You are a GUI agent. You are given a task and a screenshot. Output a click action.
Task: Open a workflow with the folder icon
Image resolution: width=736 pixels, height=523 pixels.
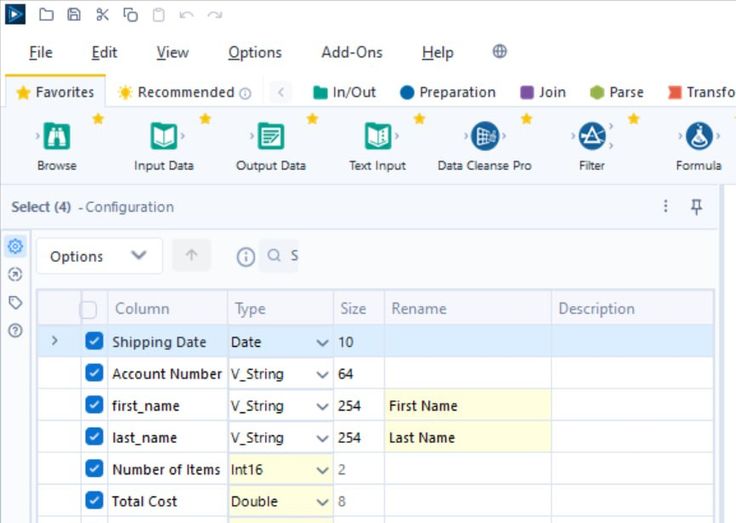(46, 15)
